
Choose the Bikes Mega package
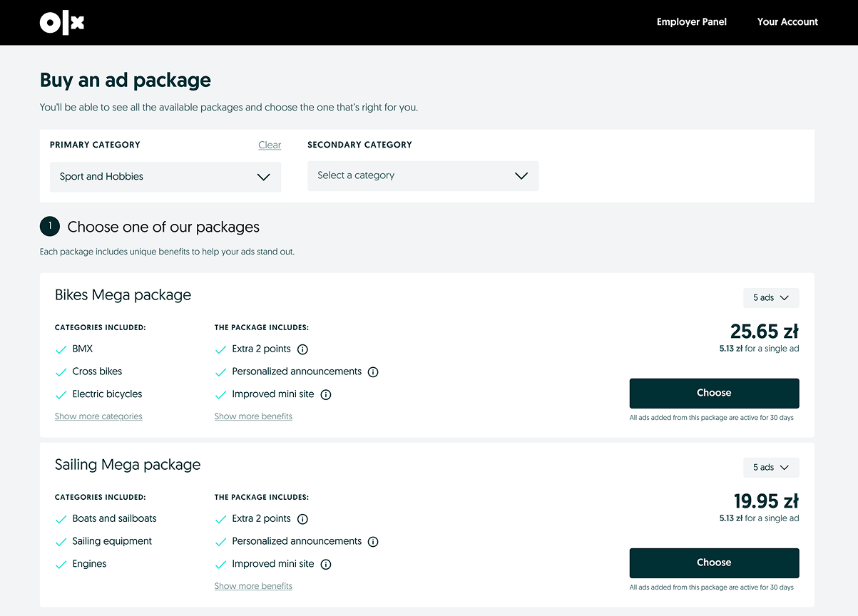point(714,393)
